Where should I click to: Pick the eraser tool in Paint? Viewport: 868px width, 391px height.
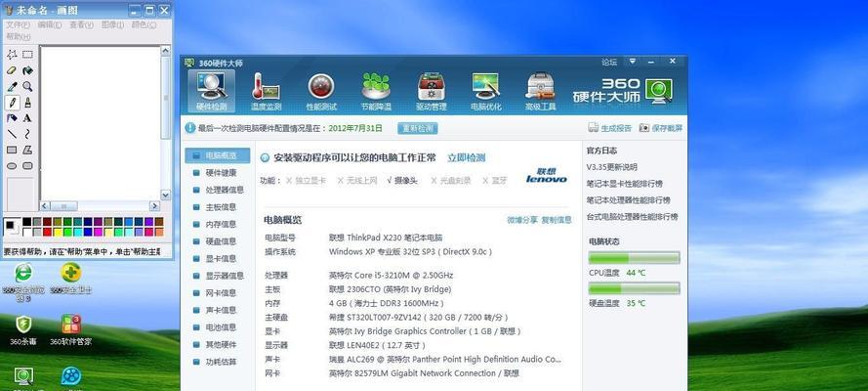point(12,70)
